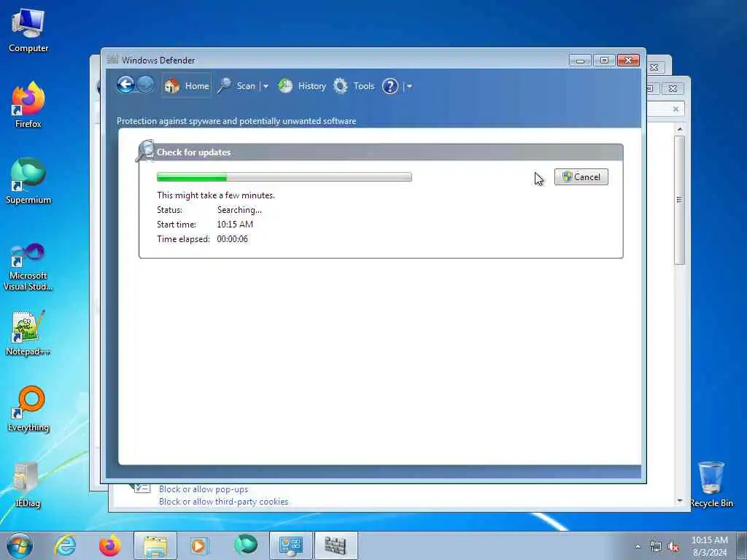This screenshot has height=560, width=747.
Task: Launch Internet Explorer from the taskbar
Action: (x=65, y=545)
